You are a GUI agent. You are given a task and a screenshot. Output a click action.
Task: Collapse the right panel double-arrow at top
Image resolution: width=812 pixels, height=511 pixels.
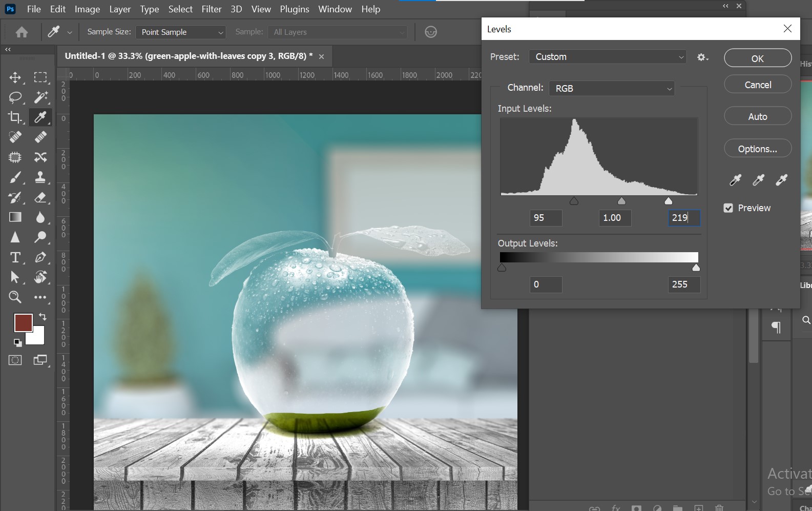click(725, 6)
